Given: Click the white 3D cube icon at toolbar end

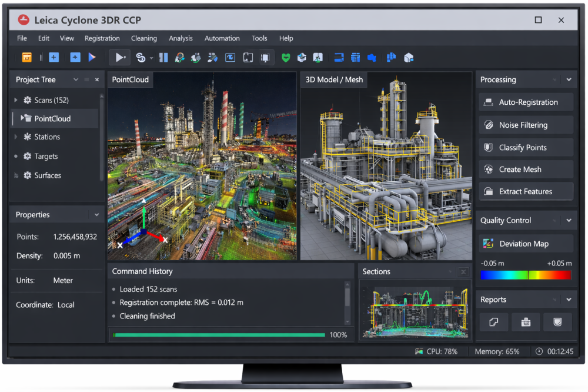Looking at the screenshot, I should [x=409, y=57].
